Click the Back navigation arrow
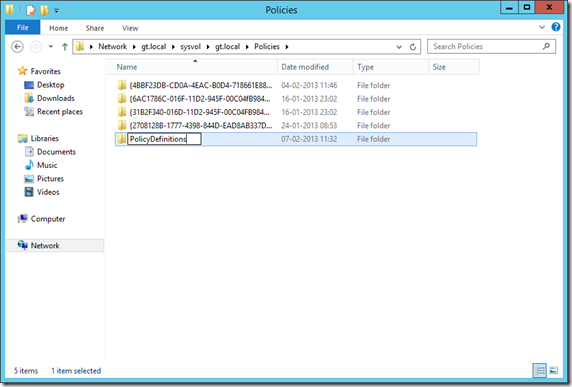Image resolution: width=572 pixels, height=387 pixels. [17, 47]
